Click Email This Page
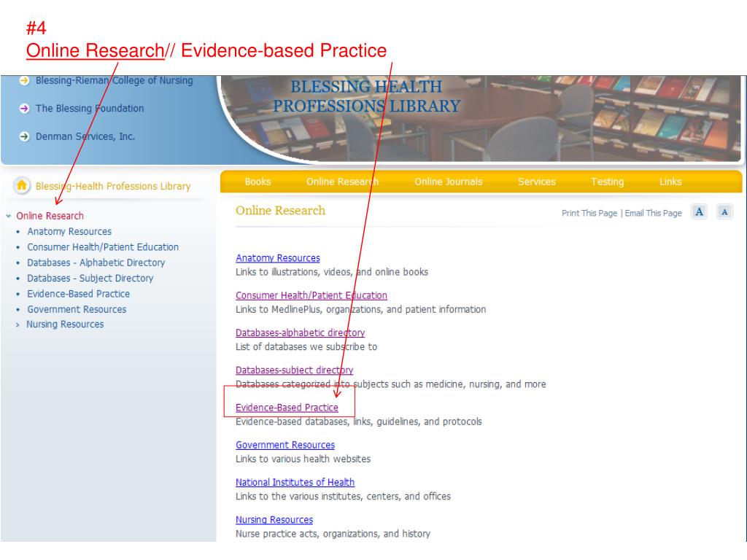747x560 pixels. [653, 214]
